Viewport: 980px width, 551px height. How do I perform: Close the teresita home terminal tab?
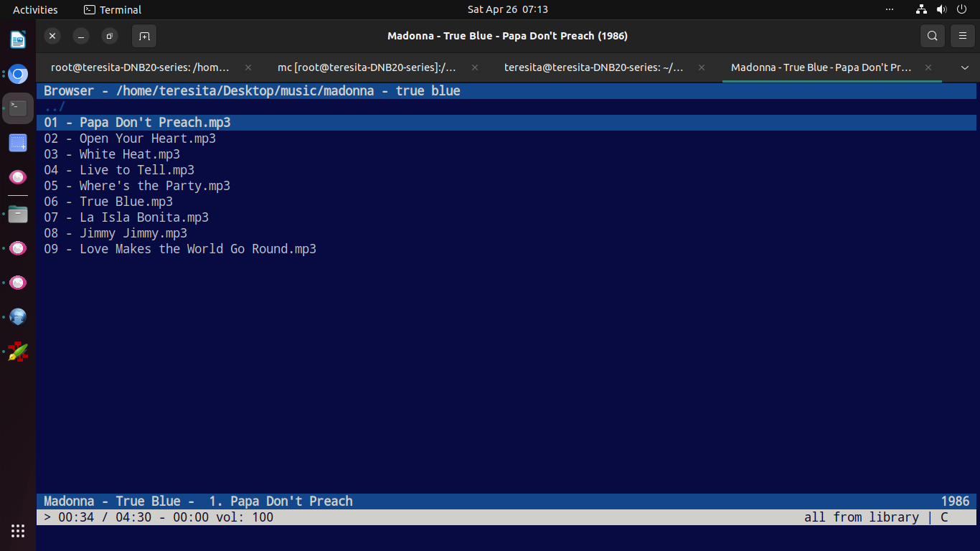(x=702, y=67)
